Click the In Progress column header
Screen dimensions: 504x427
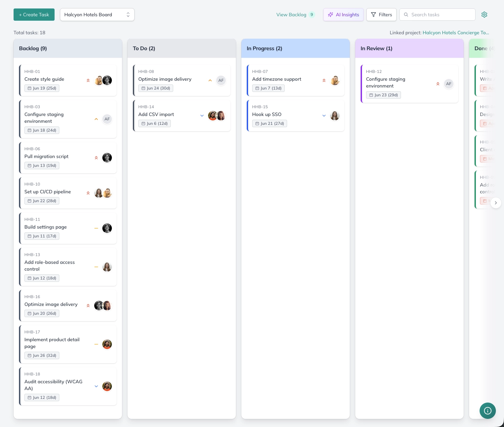(x=296, y=48)
